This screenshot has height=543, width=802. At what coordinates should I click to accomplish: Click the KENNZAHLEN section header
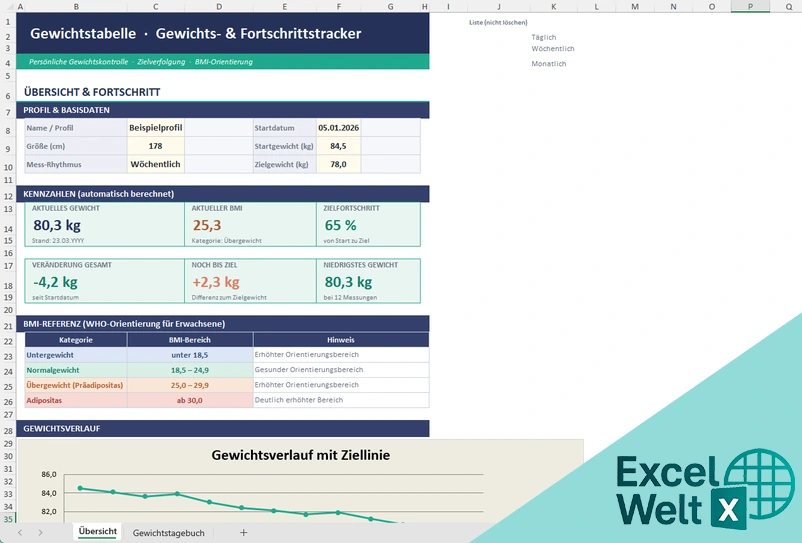[x=222, y=194]
